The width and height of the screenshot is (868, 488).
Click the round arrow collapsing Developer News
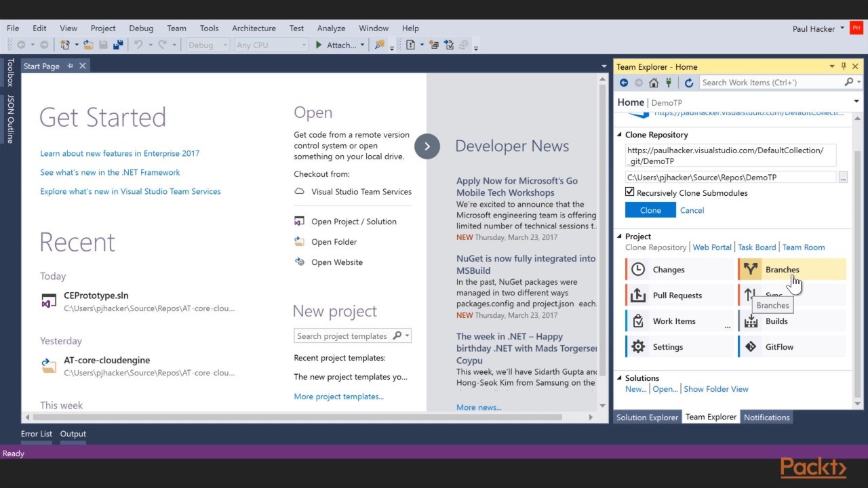(x=427, y=146)
